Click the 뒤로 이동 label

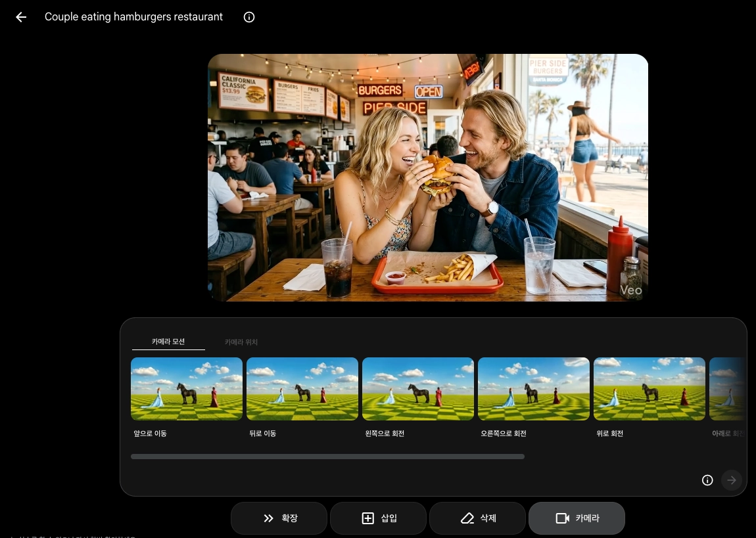(x=263, y=434)
